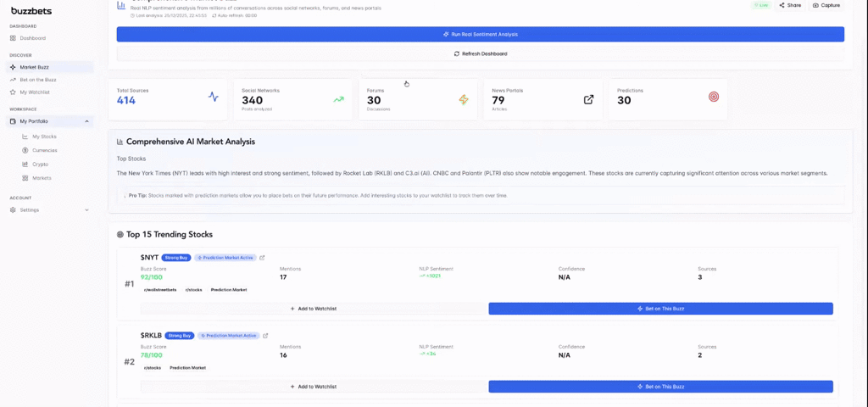Open Currencies under My Portfolio
The height and width of the screenshot is (407, 868).
coord(44,150)
